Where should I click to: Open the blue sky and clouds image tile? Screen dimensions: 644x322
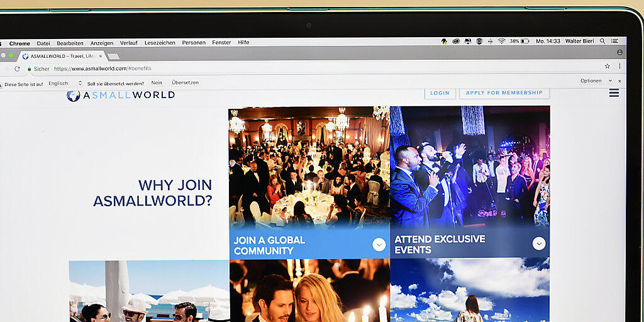pyautogui.click(x=470, y=289)
